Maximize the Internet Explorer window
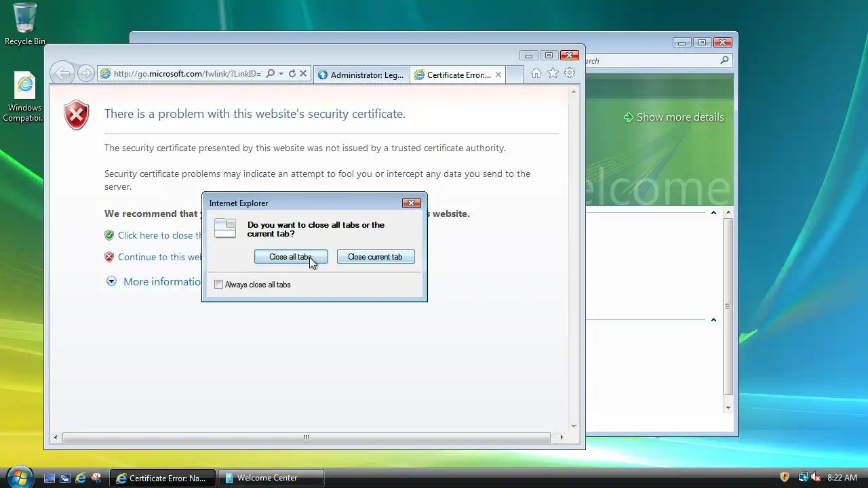Screen dimensions: 868x488 [549, 56]
